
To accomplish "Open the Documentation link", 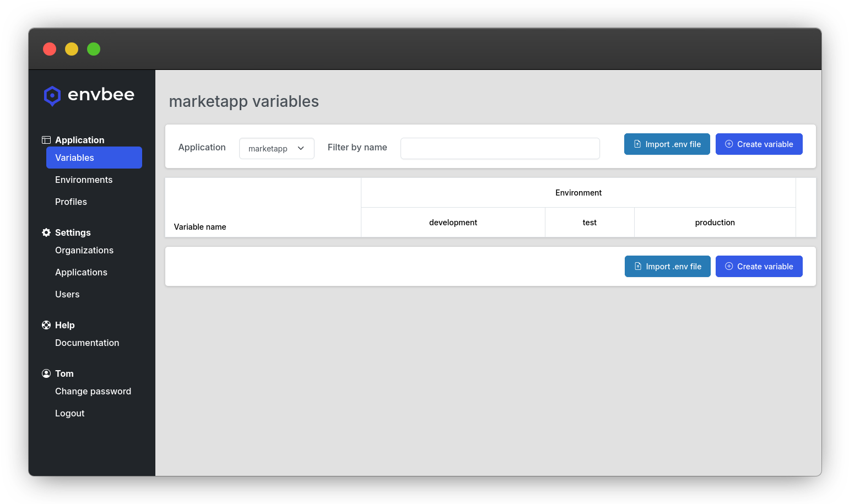I will [x=87, y=343].
